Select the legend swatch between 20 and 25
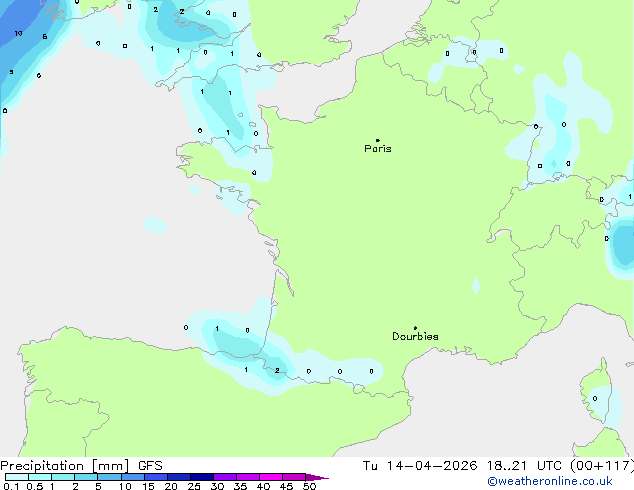 point(179,477)
